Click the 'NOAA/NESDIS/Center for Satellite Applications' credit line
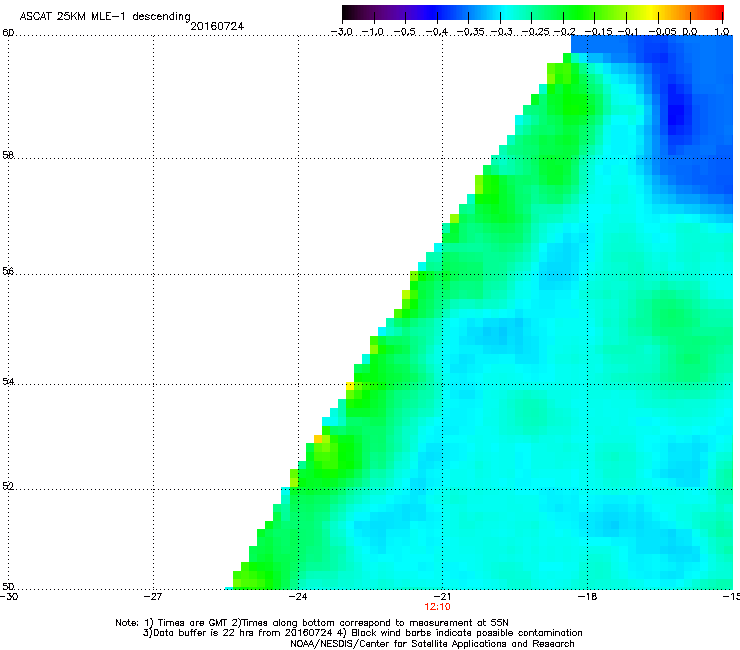The height and width of the screenshot is (650, 740). [x=432, y=644]
